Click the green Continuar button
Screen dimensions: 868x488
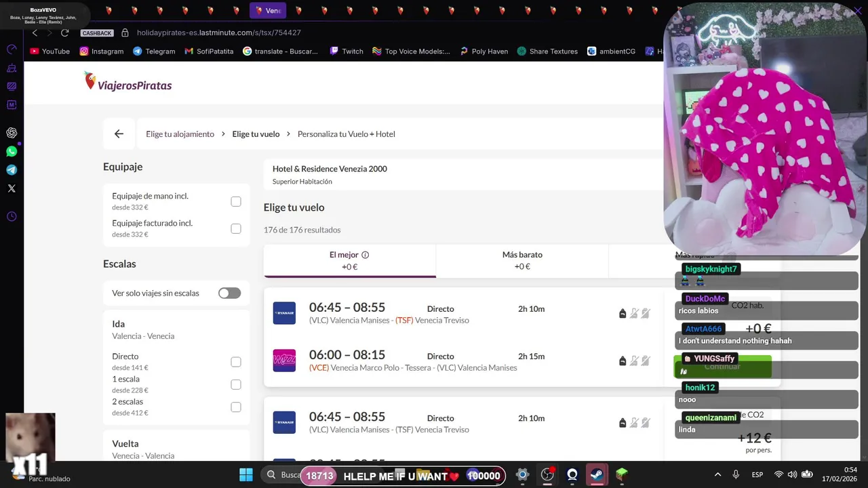pos(722,366)
